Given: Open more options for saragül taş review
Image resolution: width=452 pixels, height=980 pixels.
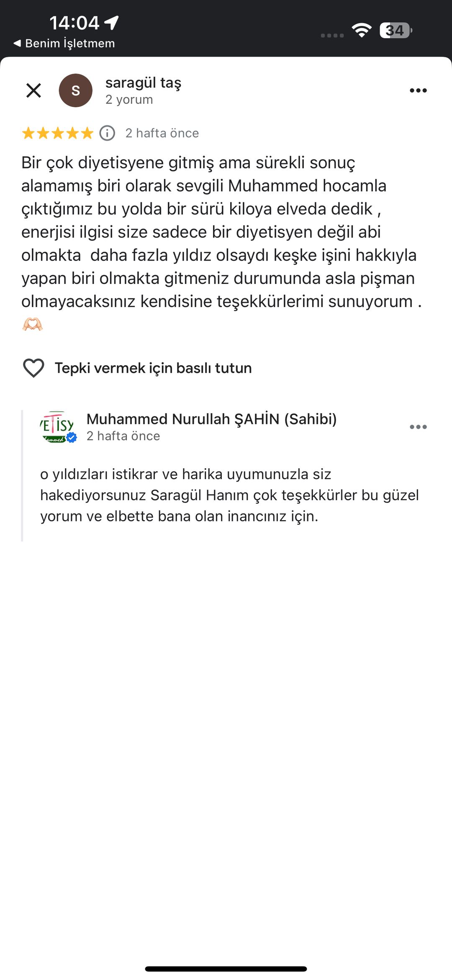Looking at the screenshot, I should point(418,90).
